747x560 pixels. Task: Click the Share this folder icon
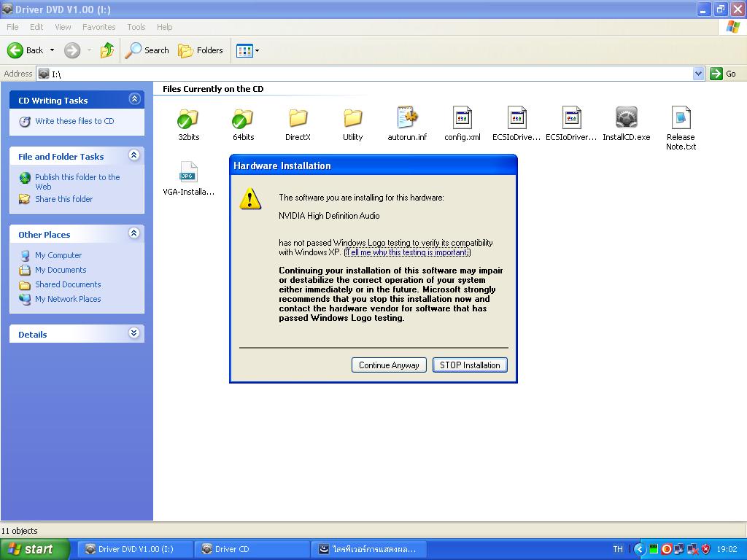[24, 199]
